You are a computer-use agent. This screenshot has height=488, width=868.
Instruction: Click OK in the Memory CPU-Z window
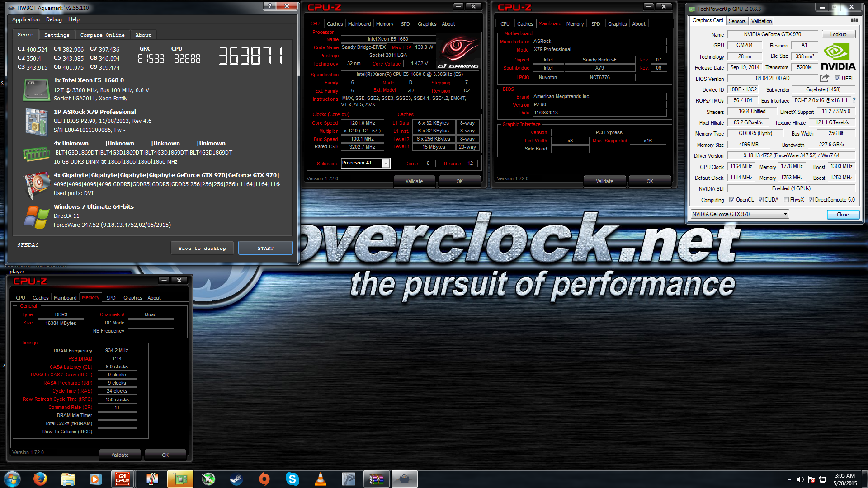[x=165, y=455]
